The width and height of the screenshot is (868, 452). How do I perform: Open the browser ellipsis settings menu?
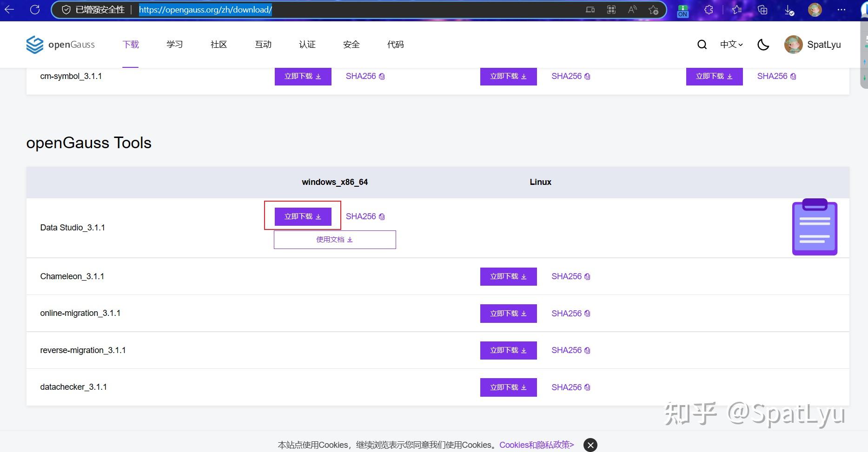(x=841, y=9)
